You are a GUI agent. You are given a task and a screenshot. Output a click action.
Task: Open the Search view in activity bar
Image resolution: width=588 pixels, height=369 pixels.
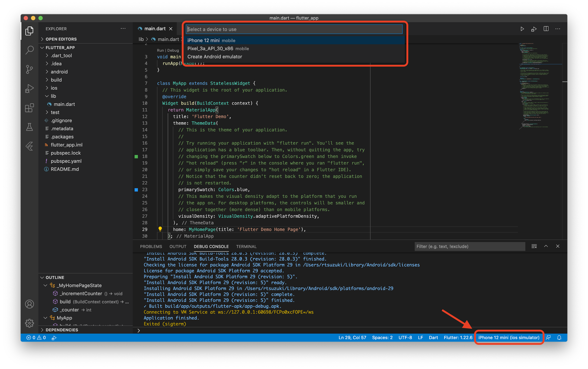pos(29,50)
